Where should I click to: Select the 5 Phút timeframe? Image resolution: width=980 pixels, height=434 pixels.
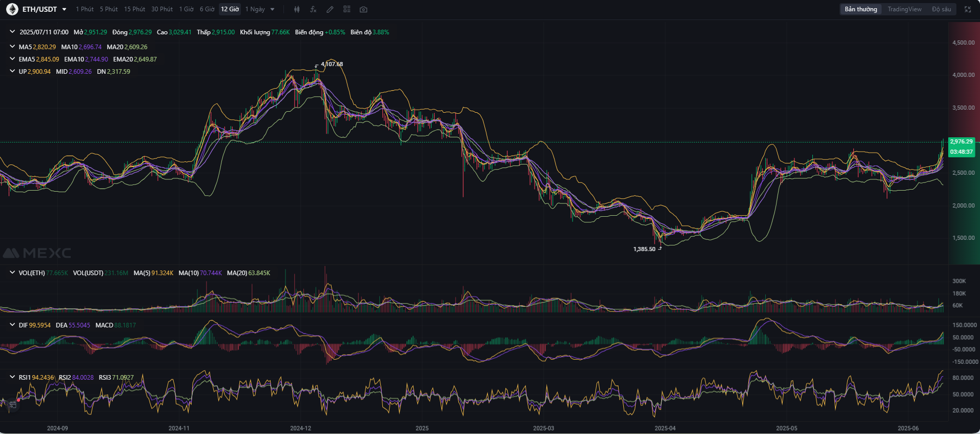tap(109, 9)
